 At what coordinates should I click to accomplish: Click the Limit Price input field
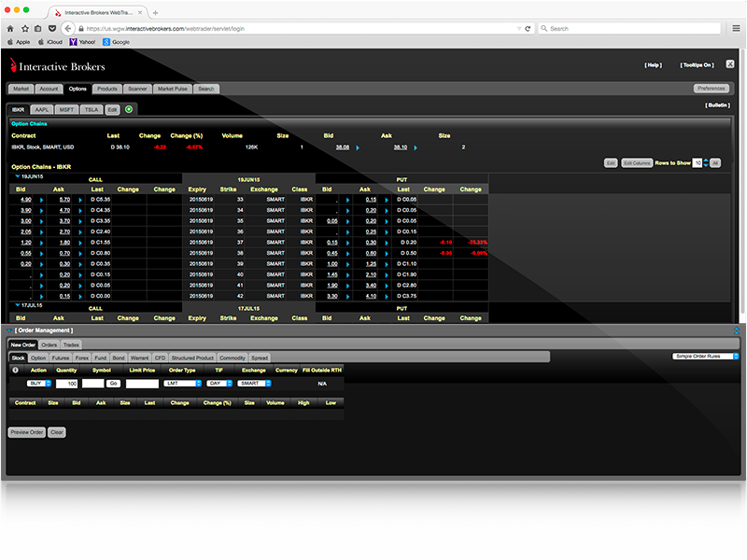coord(142,384)
